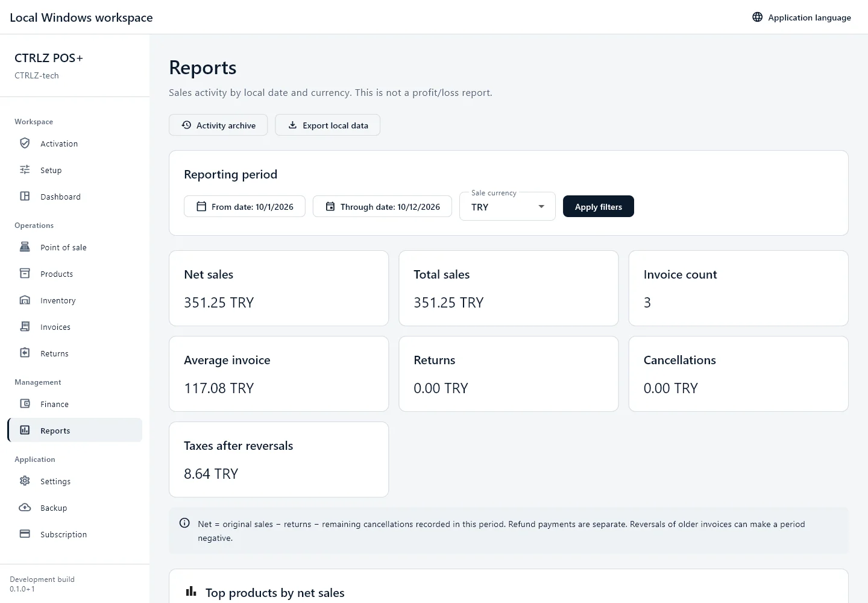The image size is (868, 603).
Task: Click the Invoice count card heading
Action: 680,274
